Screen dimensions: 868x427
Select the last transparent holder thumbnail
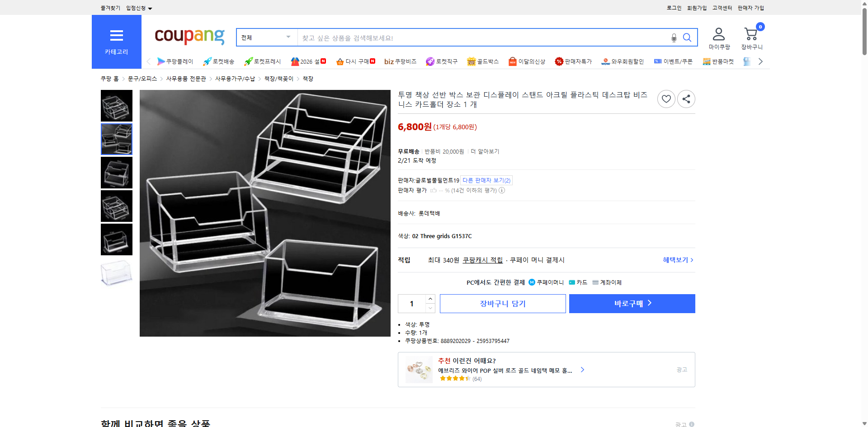point(116,273)
